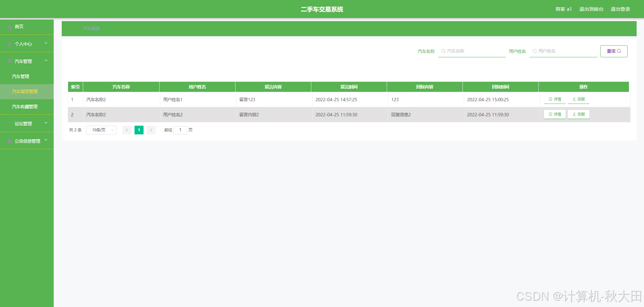Click the next page arrow
The height and width of the screenshot is (307, 644).
coord(151,130)
